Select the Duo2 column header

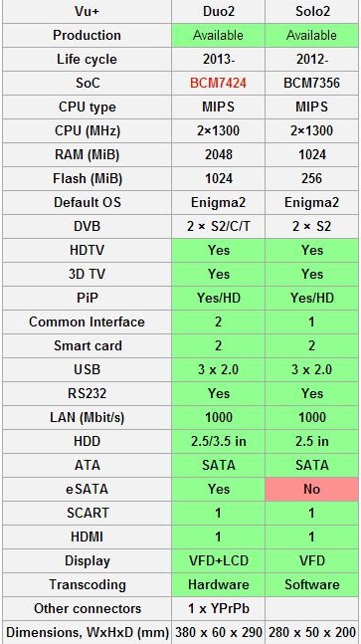click(x=218, y=11)
